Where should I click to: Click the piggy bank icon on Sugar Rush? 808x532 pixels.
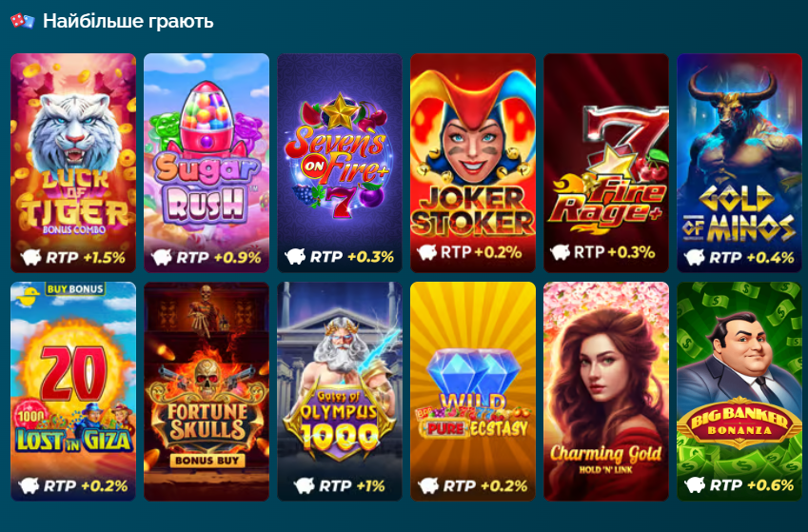pos(162,257)
